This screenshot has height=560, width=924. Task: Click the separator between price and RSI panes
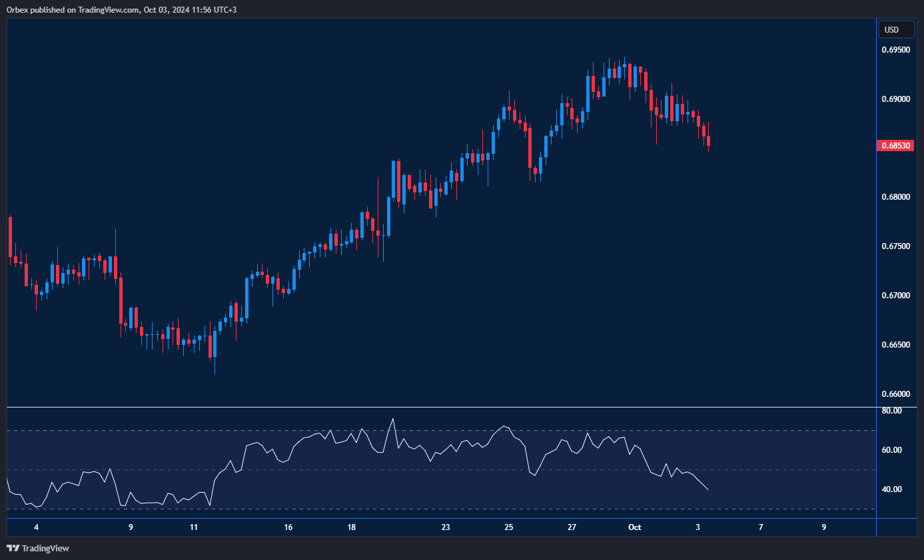[x=440, y=407]
